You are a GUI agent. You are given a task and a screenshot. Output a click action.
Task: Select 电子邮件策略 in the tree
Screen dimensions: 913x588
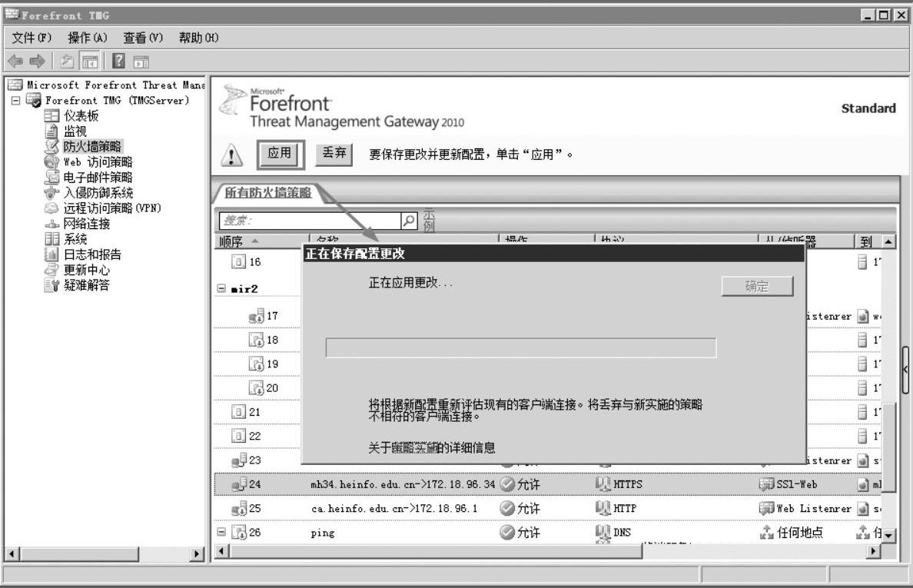pyautogui.click(x=98, y=178)
